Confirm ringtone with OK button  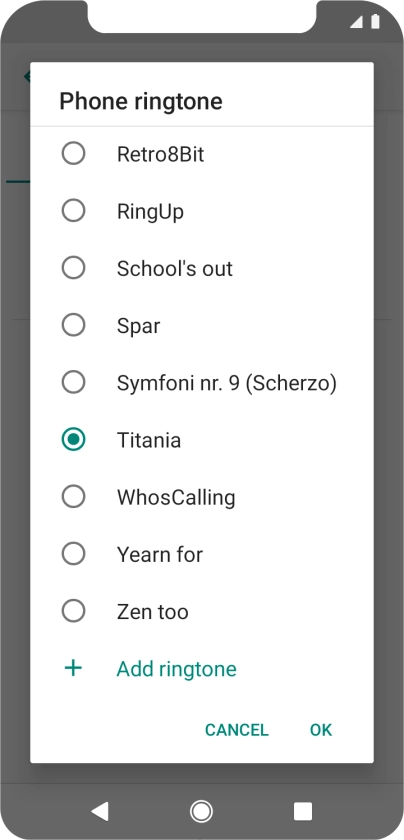click(x=321, y=730)
